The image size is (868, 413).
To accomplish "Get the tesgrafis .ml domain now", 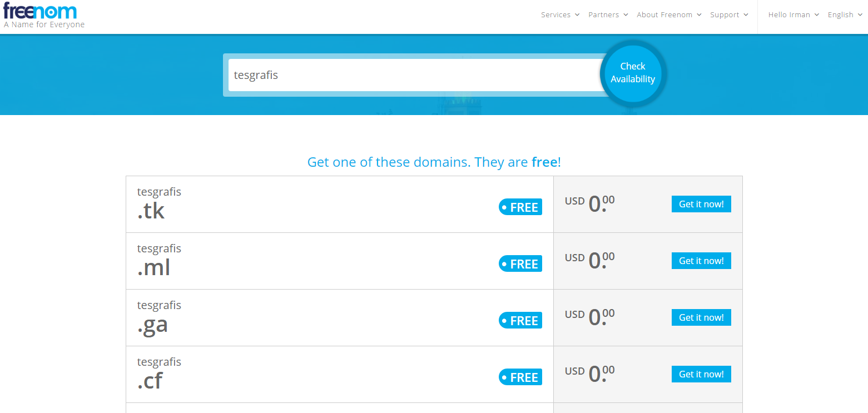I will tap(701, 261).
